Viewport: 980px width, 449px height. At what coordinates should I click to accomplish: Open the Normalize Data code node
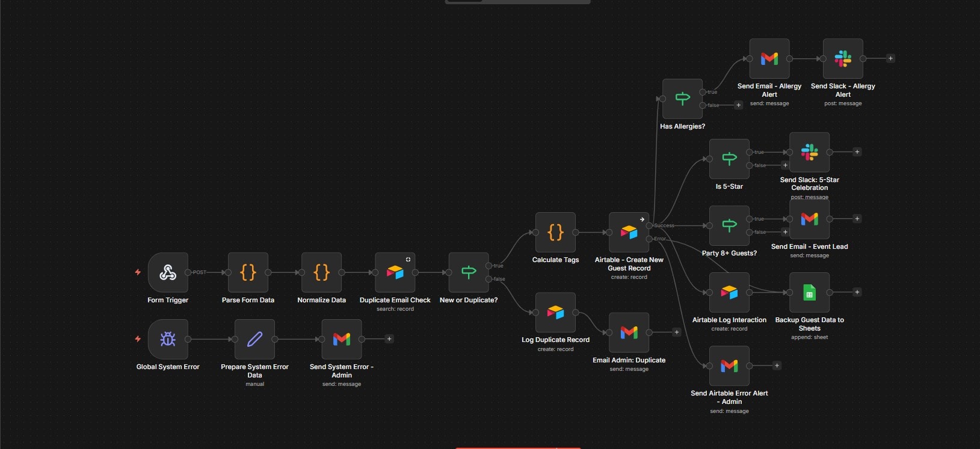pyautogui.click(x=322, y=272)
